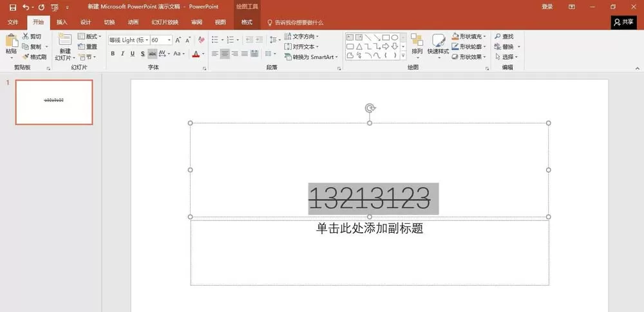Click the Reset (重置) slide button
Image resolution: width=644 pixels, height=312 pixels.
(88, 47)
